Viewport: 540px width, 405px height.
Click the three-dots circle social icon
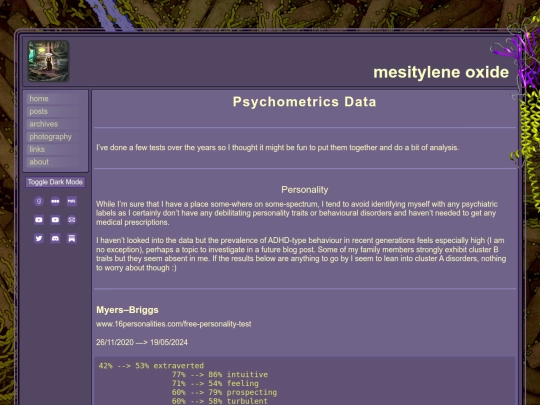coord(55,201)
